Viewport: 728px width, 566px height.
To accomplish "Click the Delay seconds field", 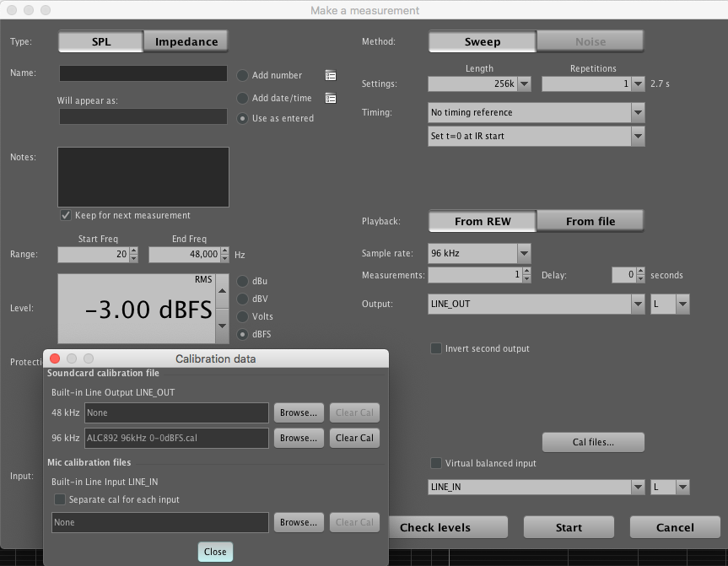I will (x=624, y=275).
